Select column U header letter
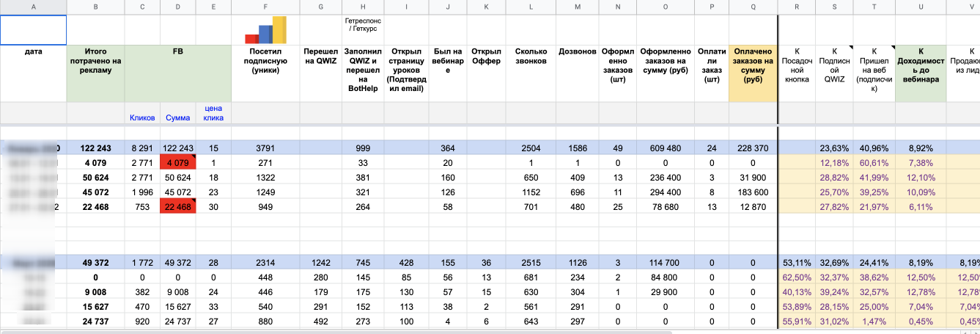Viewport: 980px width, 334px height. pyautogui.click(x=921, y=7)
